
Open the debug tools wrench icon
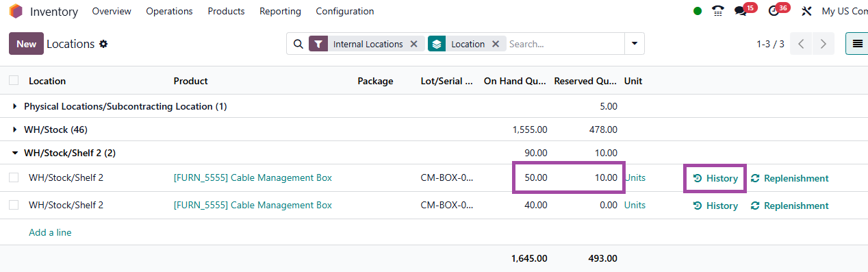[806, 11]
